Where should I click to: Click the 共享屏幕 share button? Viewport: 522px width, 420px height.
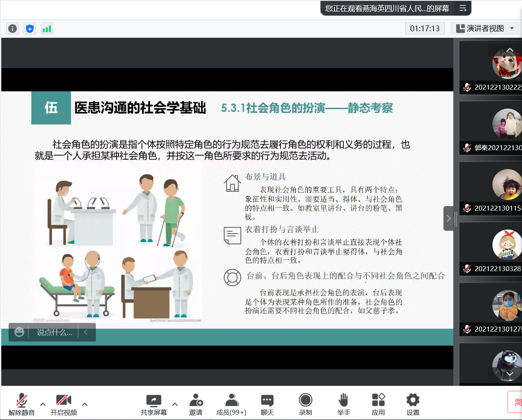tap(153, 404)
